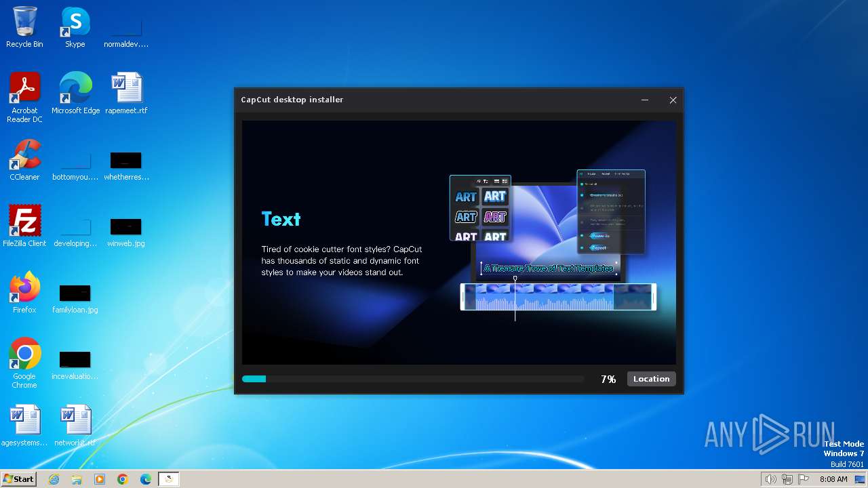Open media player taskbar icon
868x488 pixels.
click(100, 479)
